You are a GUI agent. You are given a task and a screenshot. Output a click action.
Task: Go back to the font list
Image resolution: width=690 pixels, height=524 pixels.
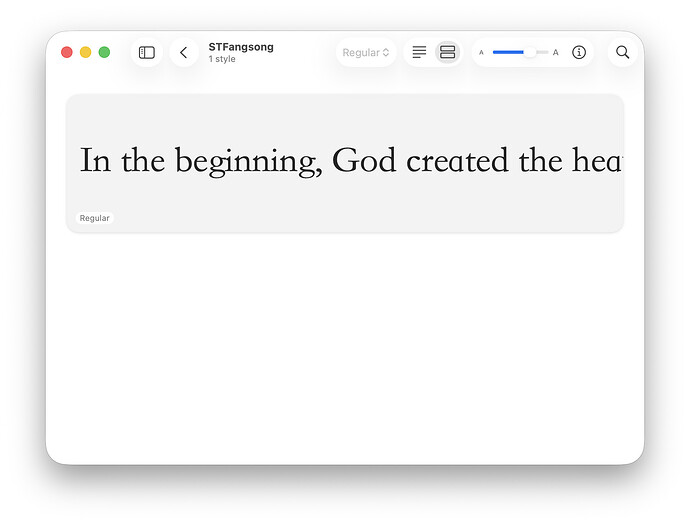pos(183,52)
